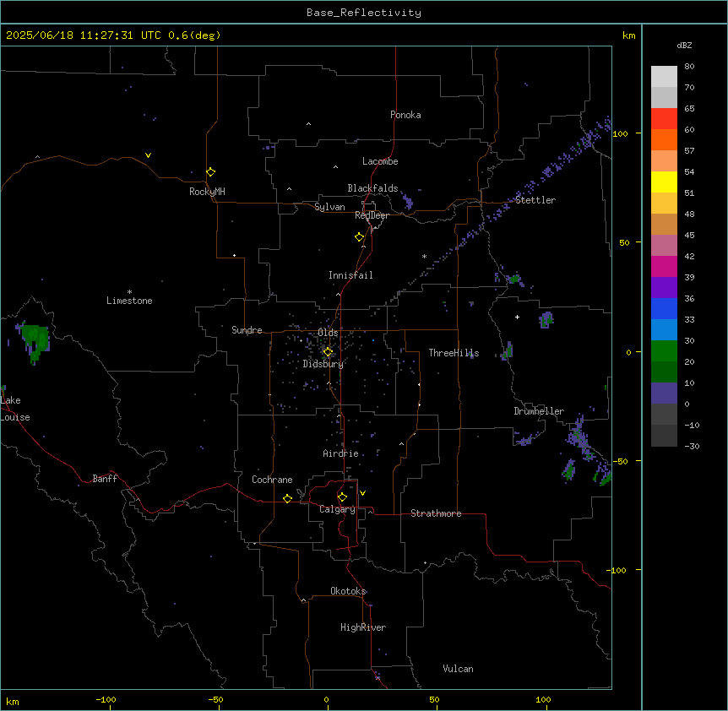Click the yellow diamond marker near RockyMH

click(211, 172)
